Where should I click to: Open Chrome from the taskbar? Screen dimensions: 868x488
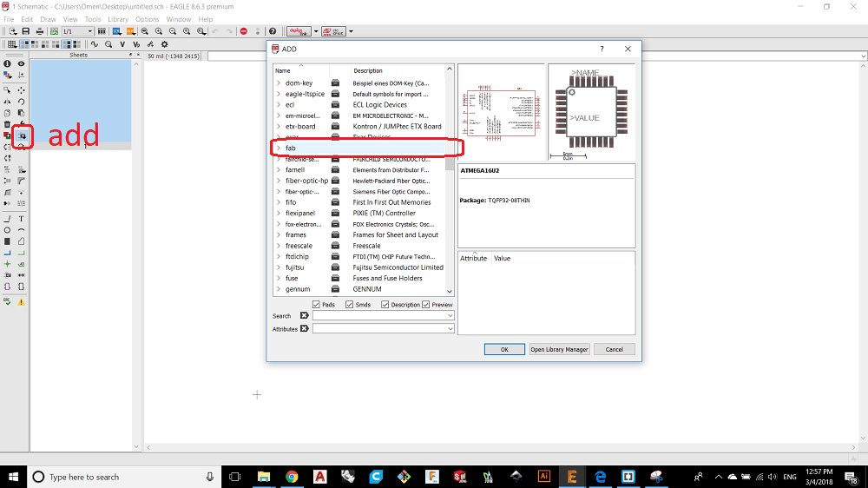coord(292,477)
